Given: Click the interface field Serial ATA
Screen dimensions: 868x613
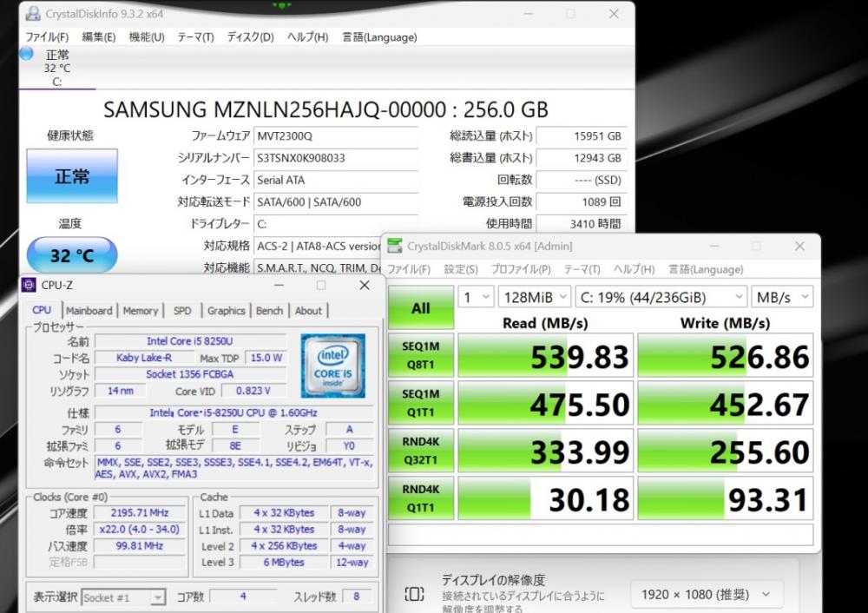Looking at the screenshot, I should click(x=335, y=180).
